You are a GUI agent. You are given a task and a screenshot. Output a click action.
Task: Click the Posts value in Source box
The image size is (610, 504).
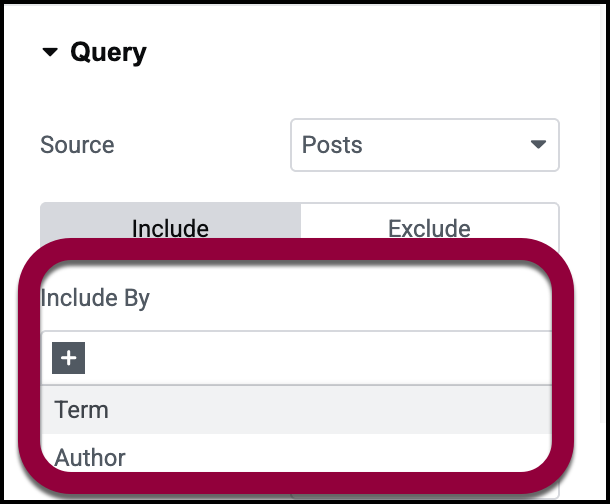[x=332, y=145]
